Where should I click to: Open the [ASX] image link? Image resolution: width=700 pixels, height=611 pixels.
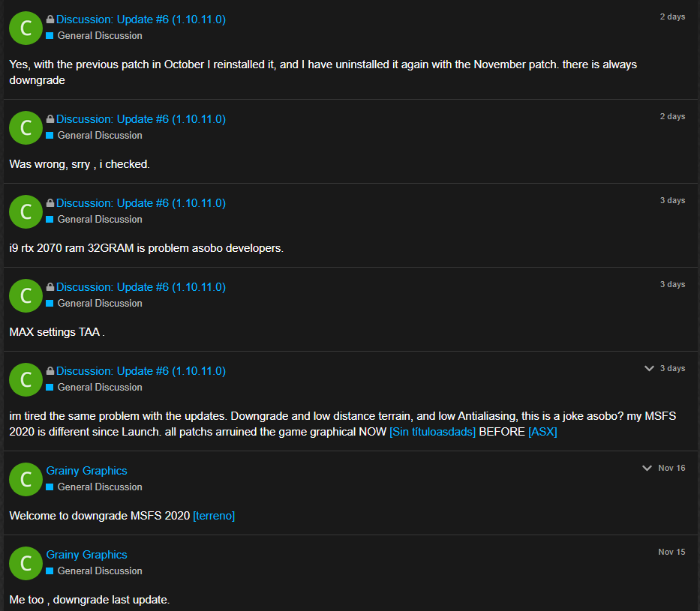coord(542,432)
